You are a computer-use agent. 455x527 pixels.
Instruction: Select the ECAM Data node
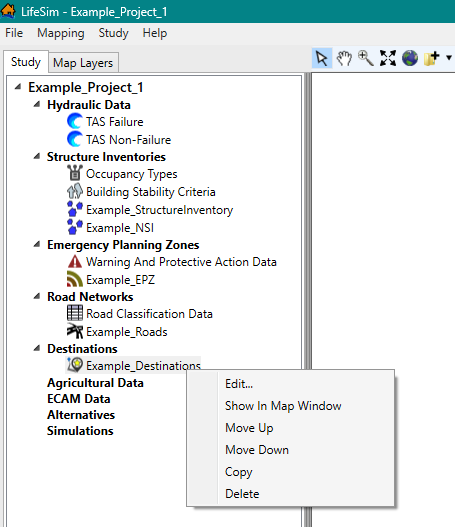tap(79, 399)
